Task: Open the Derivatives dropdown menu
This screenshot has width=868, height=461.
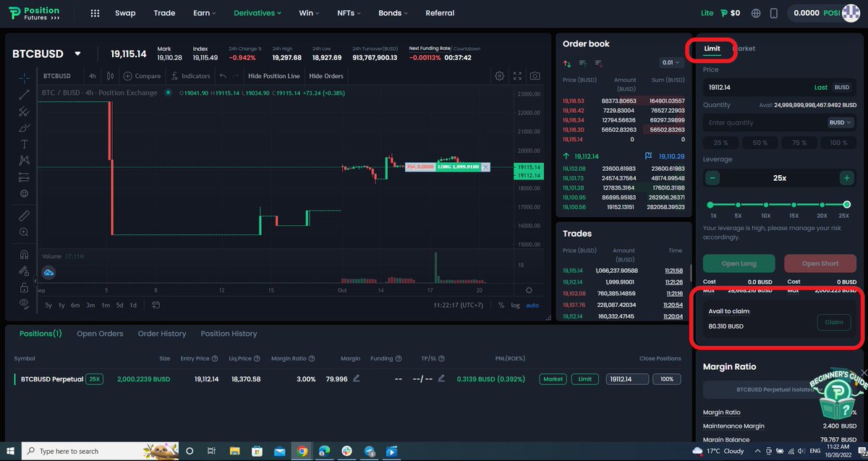Action: tap(258, 13)
